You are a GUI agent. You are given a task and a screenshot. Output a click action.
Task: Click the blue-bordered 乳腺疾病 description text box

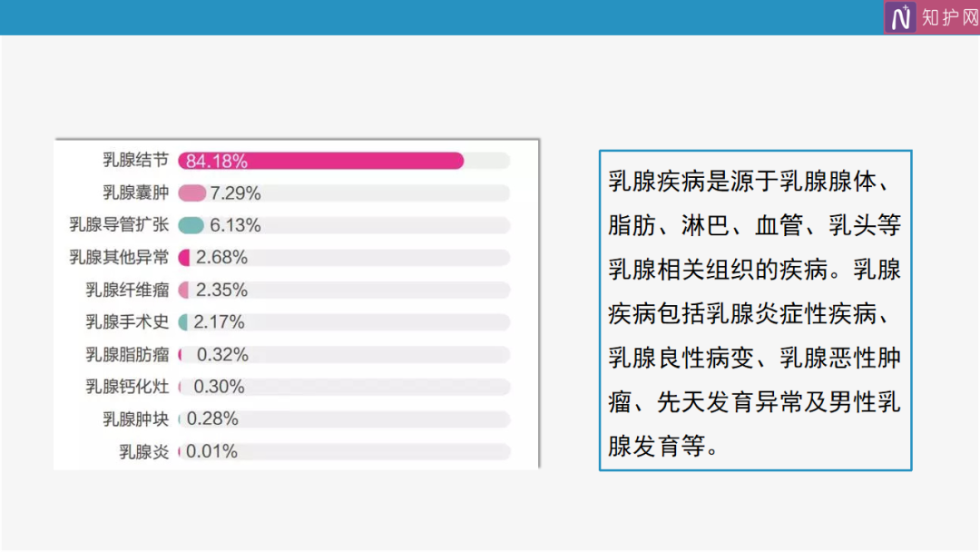[x=755, y=310]
